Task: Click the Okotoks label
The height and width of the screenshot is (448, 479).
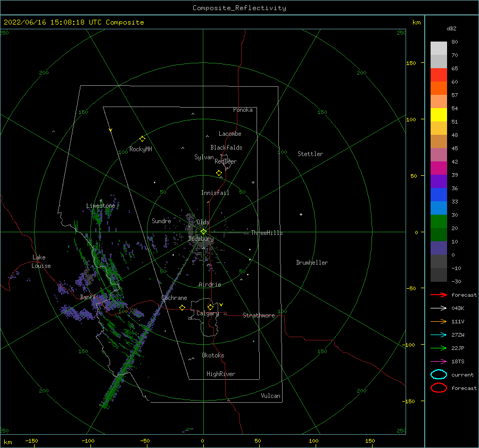Action: coord(213,355)
